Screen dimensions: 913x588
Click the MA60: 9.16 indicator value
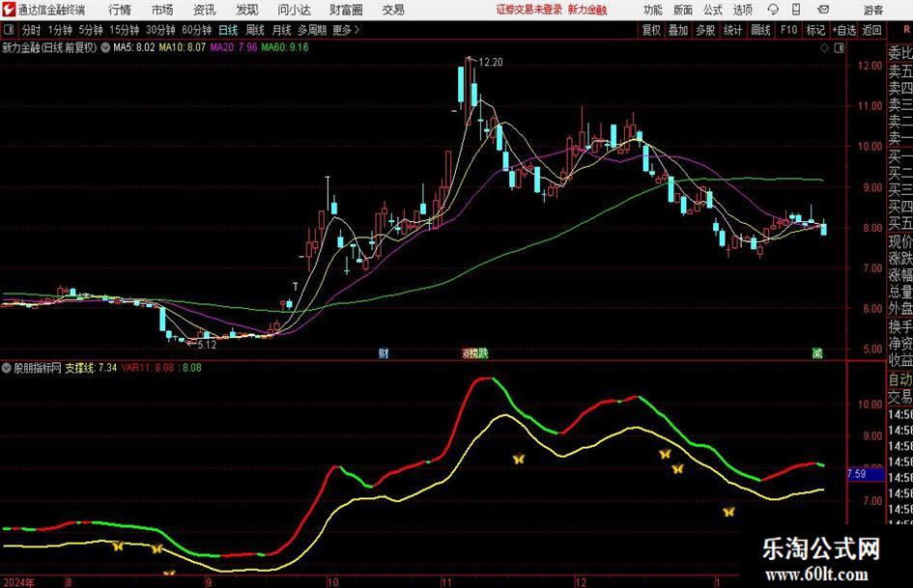285,47
